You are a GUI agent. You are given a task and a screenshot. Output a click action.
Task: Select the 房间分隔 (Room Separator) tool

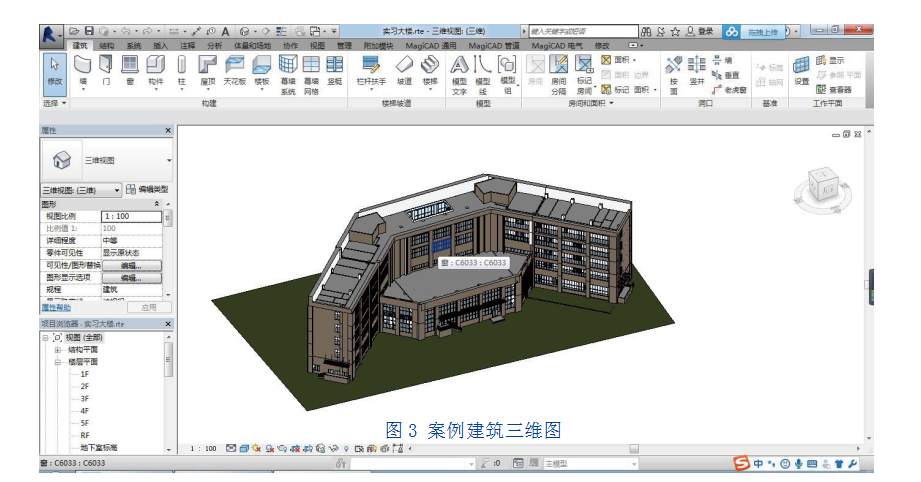tap(559, 75)
